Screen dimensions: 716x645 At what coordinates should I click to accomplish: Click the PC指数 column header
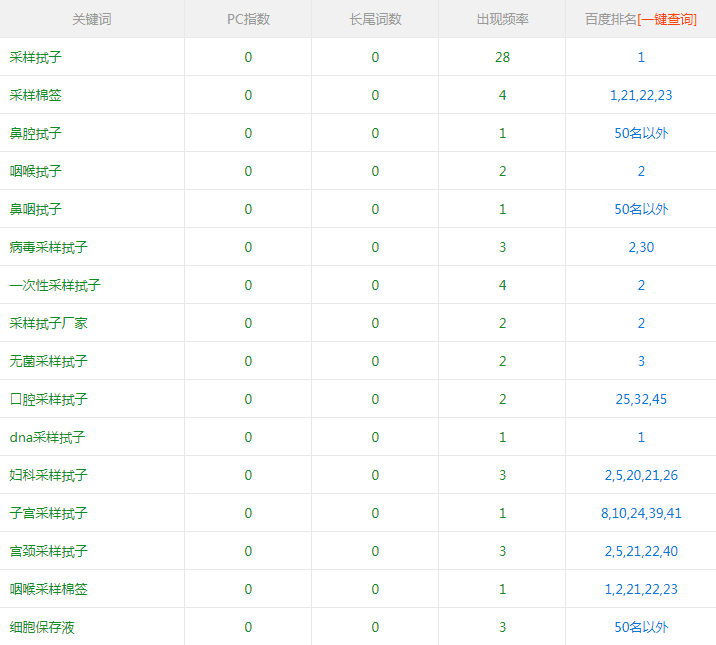pos(248,19)
